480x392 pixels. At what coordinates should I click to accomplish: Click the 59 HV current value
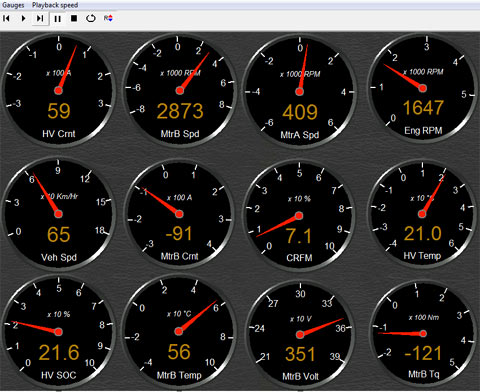click(x=59, y=111)
